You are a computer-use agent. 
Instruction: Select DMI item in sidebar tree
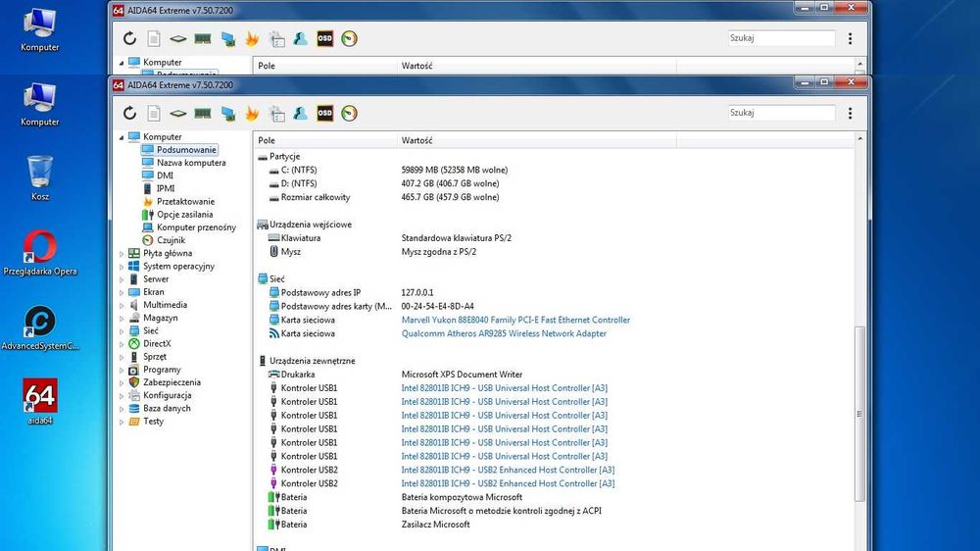coord(165,175)
